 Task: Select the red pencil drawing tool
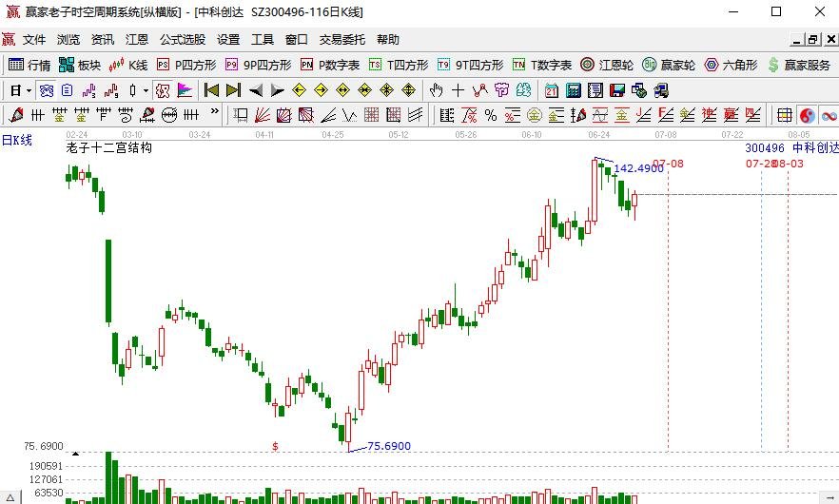click(16, 115)
